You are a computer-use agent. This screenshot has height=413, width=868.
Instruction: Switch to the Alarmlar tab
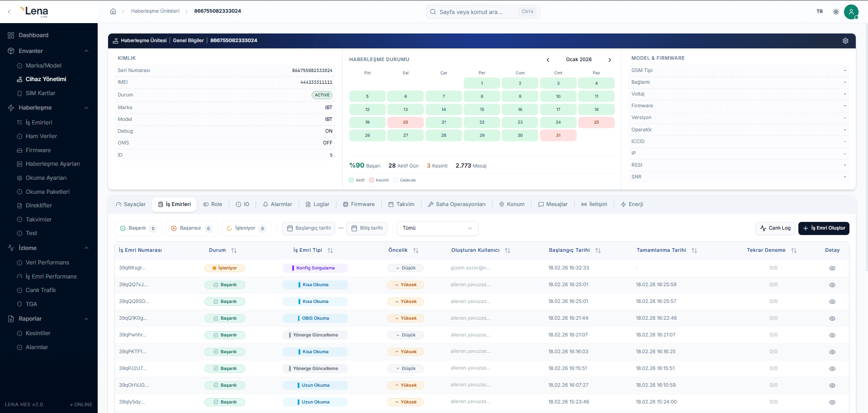pyautogui.click(x=277, y=204)
